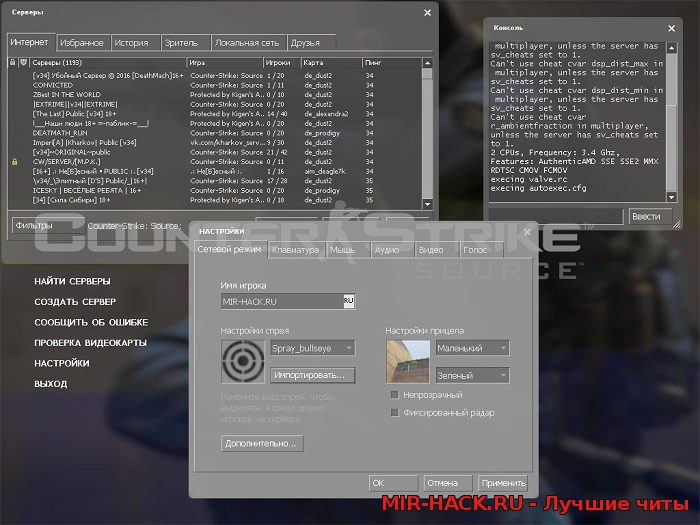Click the crosshair preview image
The width and height of the screenshot is (700, 525).
click(x=409, y=361)
